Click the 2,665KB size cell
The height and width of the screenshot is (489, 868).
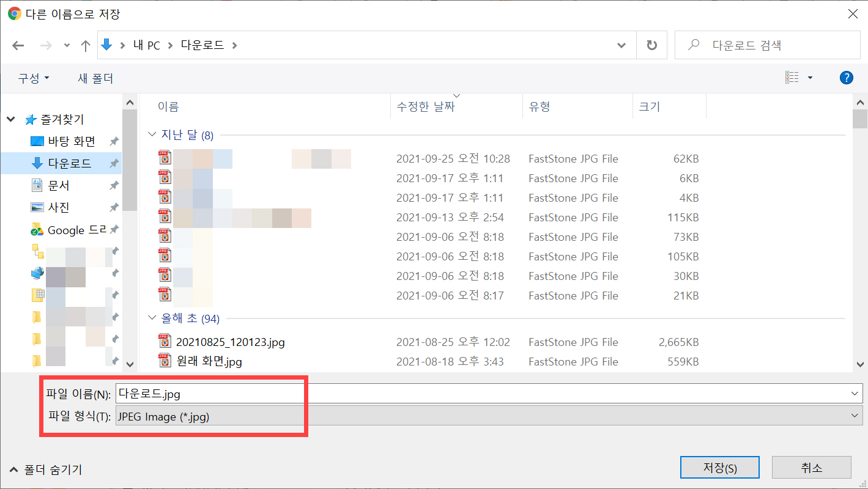point(678,342)
